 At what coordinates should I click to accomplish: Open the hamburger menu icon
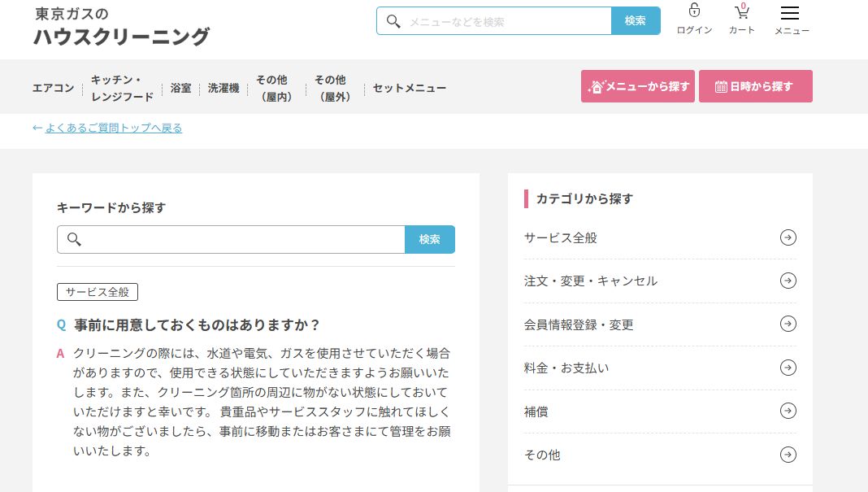pos(789,13)
